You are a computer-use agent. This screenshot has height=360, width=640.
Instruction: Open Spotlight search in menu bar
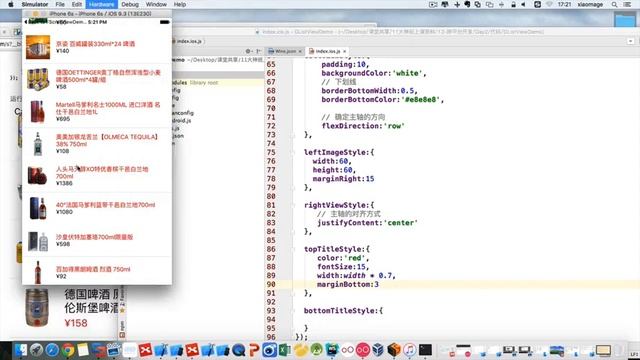[614, 4]
